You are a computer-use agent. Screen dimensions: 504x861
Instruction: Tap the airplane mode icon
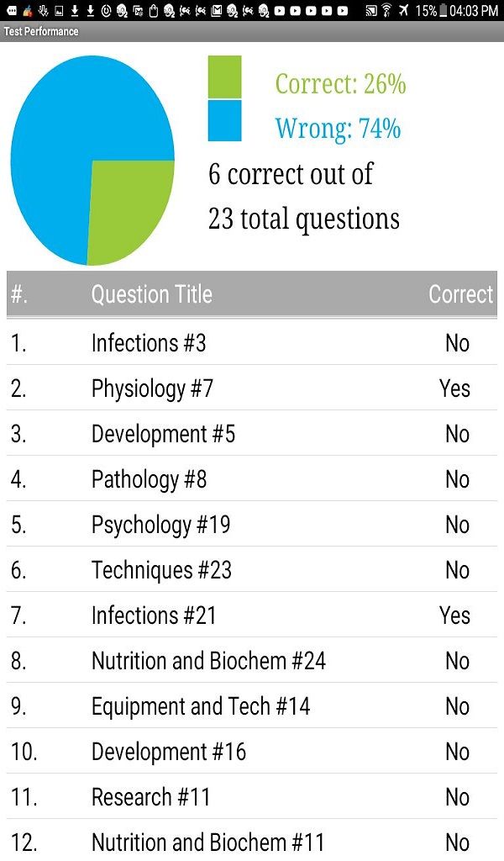coord(404,11)
